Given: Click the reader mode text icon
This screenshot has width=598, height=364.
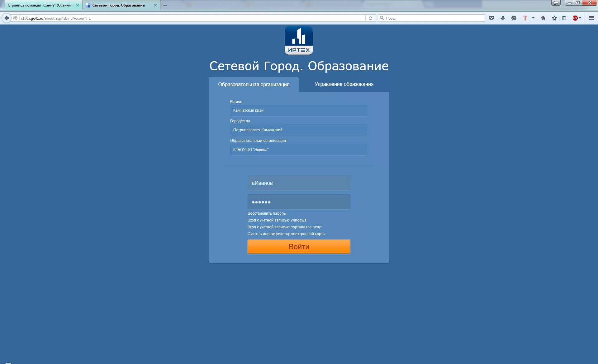Looking at the screenshot, I should coord(526,18).
